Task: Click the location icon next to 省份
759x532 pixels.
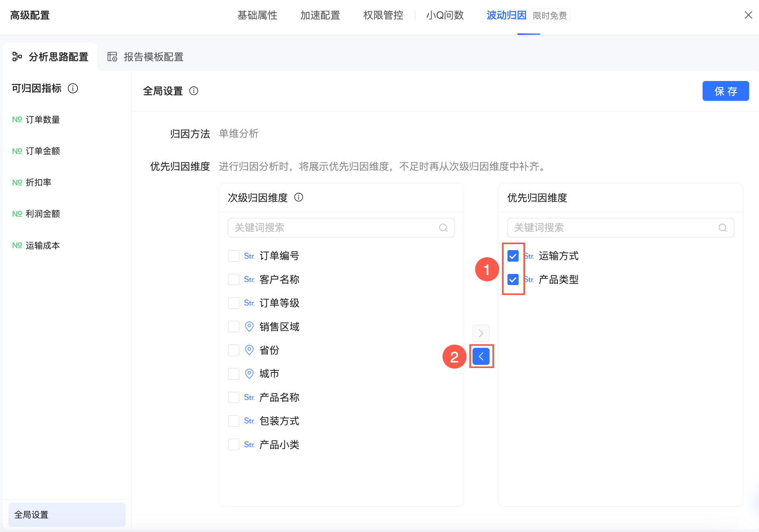Action: (x=249, y=350)
